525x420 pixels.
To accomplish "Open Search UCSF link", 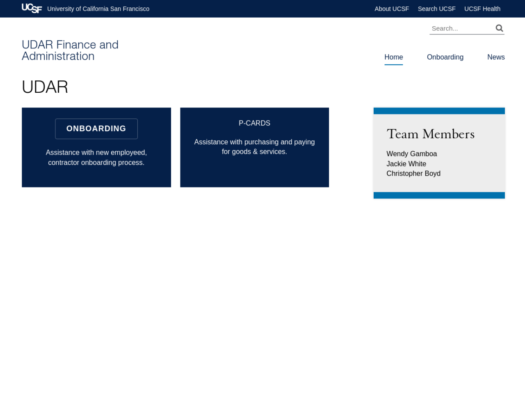I will tap(436, 9).
